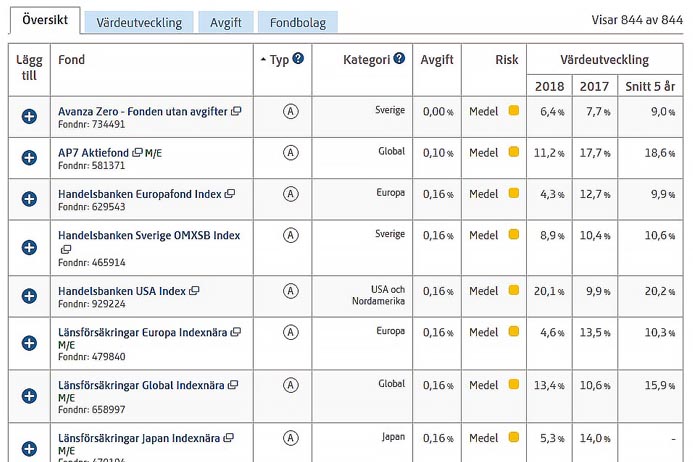Click 2018 value 13,4% for Länsförsäkringar Global
The height and width of the screenshot is (462, 693).
click(x=549, y=386)
